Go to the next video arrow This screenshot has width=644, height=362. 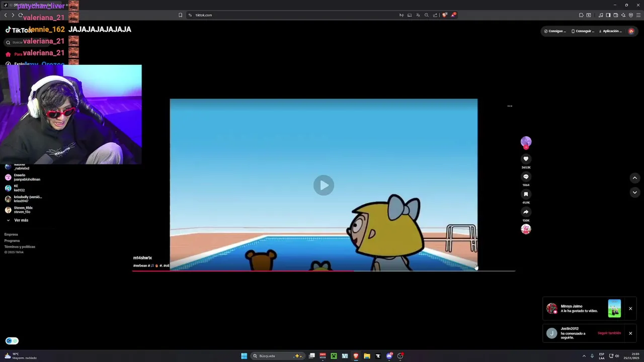pyautogui.click(x=634, y=193)
